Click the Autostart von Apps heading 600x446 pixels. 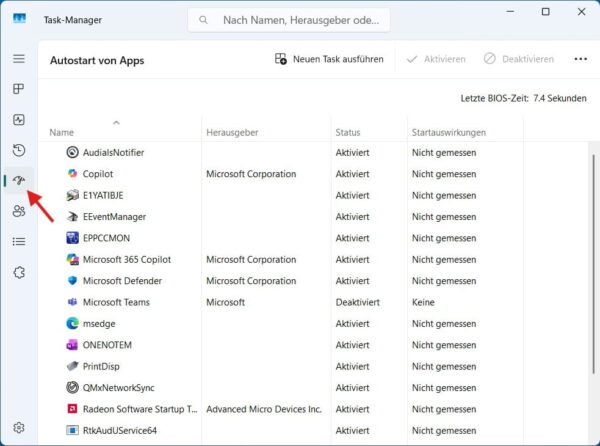(x=97, y=60)
